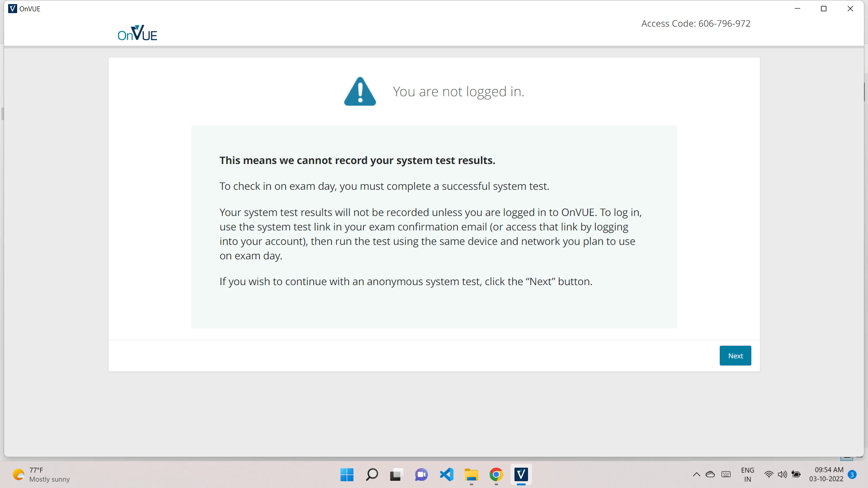The image size is (868, 488).
Task: Switch the ENG IN input language
Action: click(x=748, y=475)
